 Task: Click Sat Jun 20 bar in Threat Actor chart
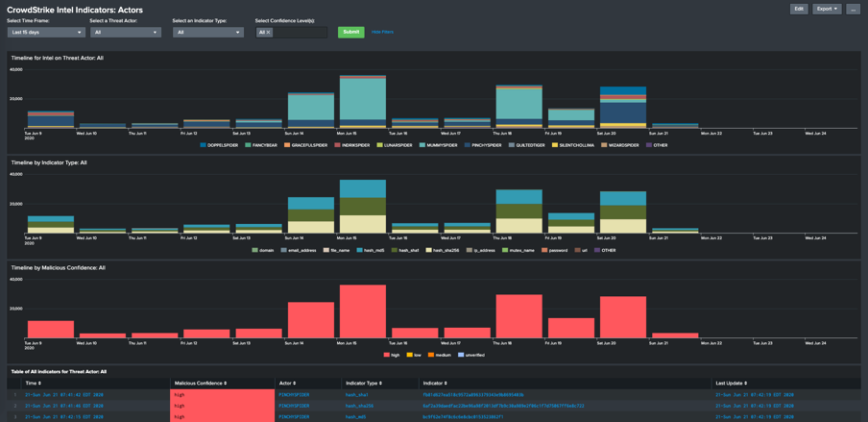click(x=623, y=108)
